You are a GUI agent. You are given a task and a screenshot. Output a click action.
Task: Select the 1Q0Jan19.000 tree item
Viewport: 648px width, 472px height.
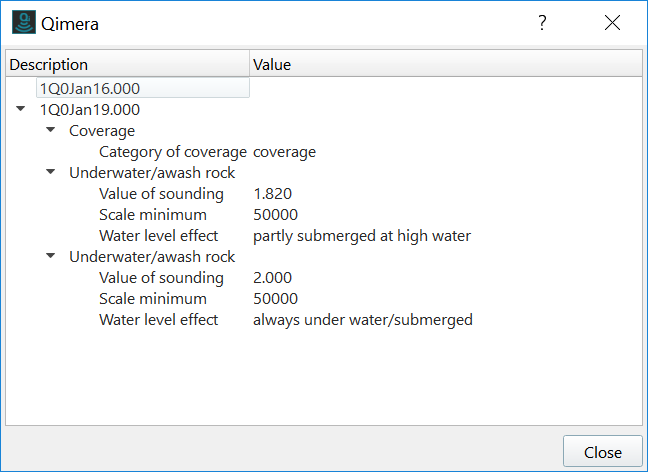pyautogui.click(x=90, y=110)
